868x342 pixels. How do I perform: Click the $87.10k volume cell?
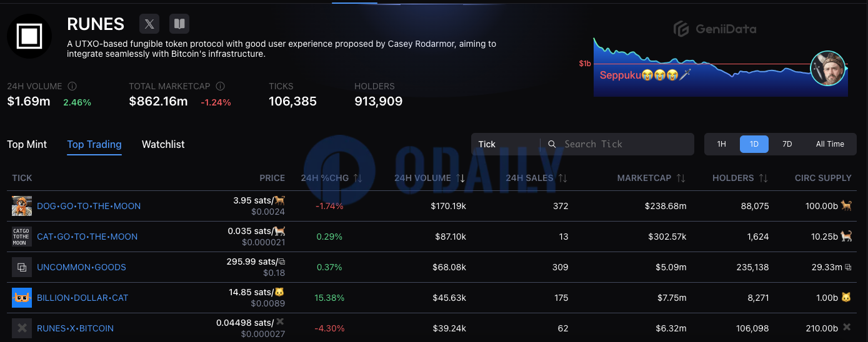click(451, 237)
